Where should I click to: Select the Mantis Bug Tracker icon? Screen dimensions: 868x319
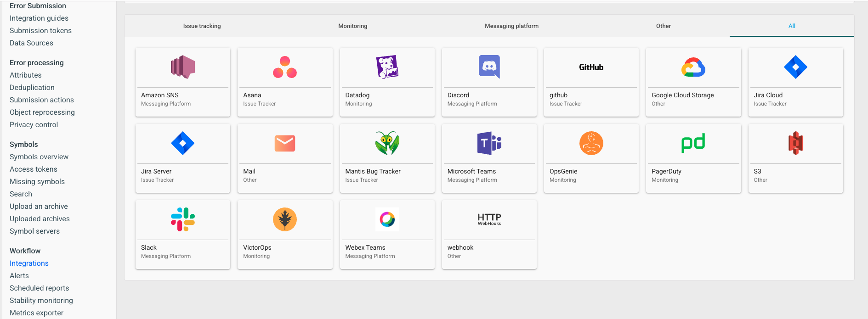pos(387,143)
